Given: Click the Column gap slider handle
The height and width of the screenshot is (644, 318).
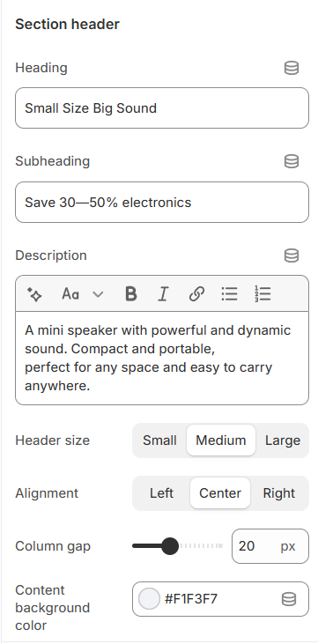Looking at the screenshot, I should pyautogui.click(x=169, y=546).
